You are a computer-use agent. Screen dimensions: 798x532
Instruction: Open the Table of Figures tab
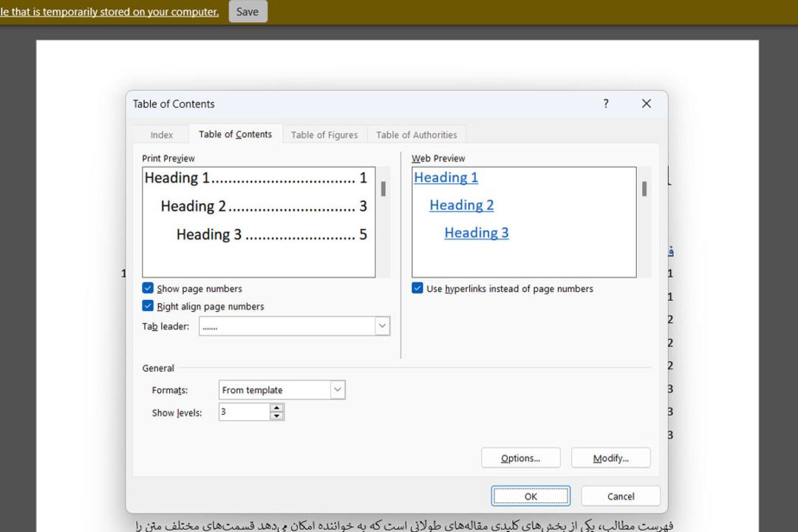pos(324,135)
